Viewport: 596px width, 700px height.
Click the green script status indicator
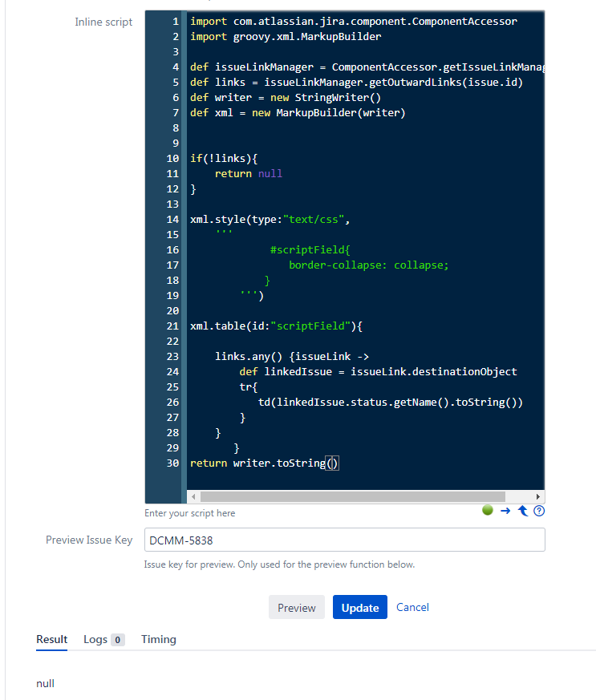coord(488,510)
